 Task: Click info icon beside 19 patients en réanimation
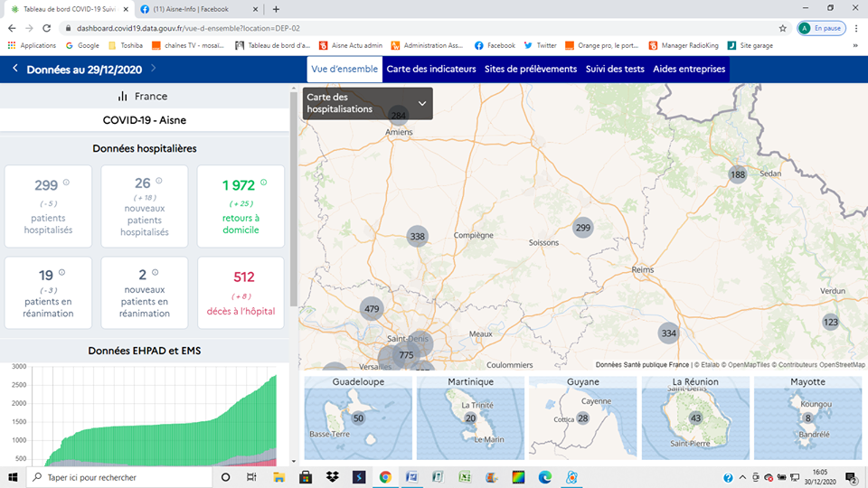click(61, 273)
